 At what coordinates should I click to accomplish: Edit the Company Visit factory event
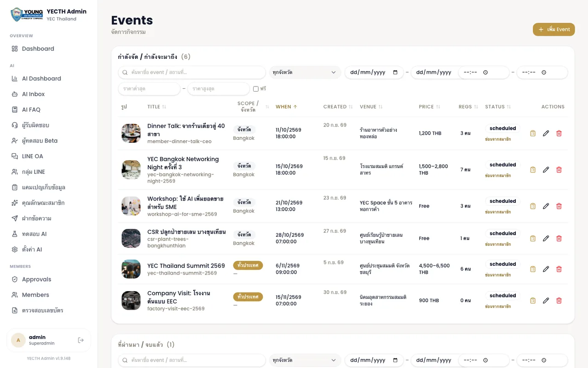546,300
